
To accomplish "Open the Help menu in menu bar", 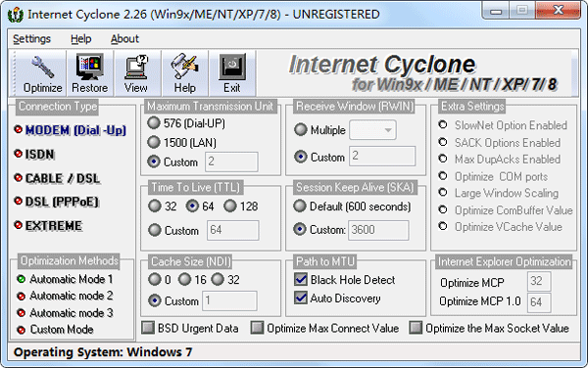I will pos(81,39).
